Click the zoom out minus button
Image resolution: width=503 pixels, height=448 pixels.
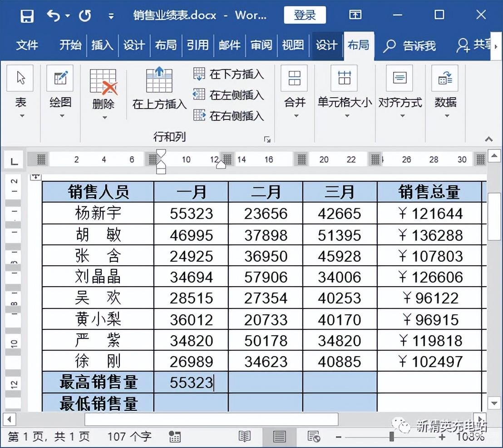pyautogui.click(x=338, y=437)
